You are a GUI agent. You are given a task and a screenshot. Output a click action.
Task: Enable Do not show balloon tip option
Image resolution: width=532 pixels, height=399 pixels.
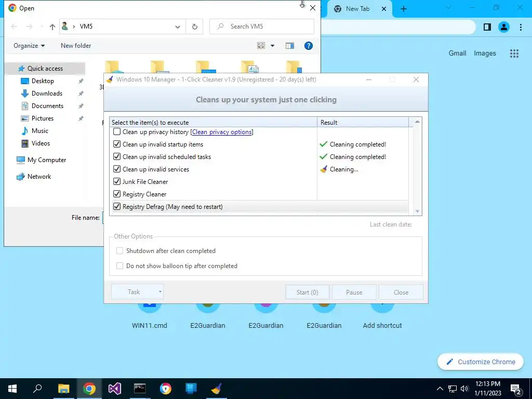[119, 265]
